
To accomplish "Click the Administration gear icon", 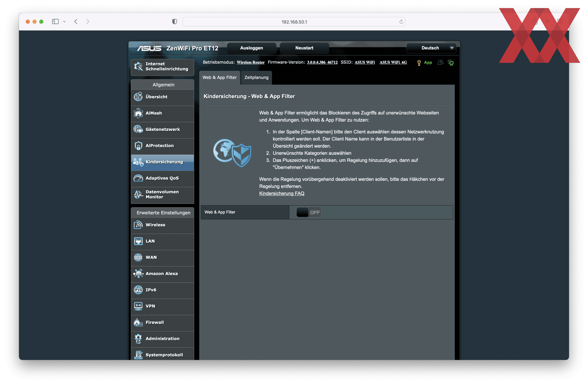I will (x=138, y=339).
